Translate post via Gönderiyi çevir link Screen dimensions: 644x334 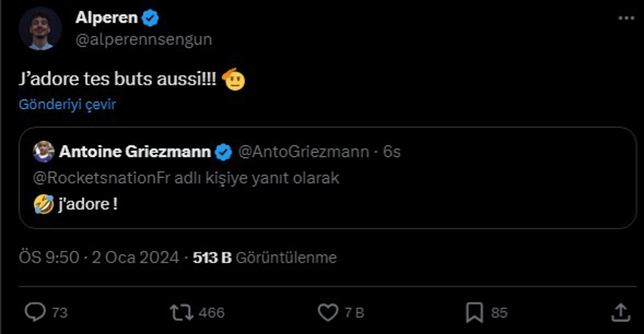click(68, 105)
